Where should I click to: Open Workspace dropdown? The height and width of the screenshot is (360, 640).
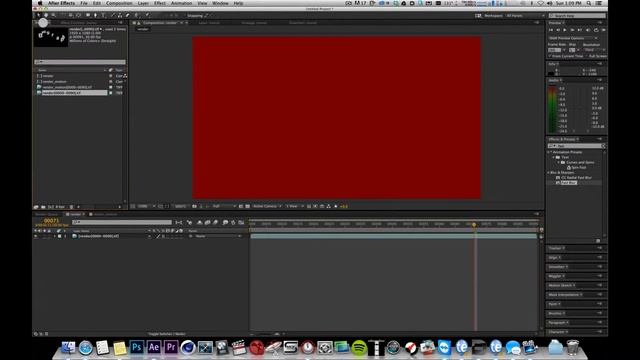[x=525, y=16]
